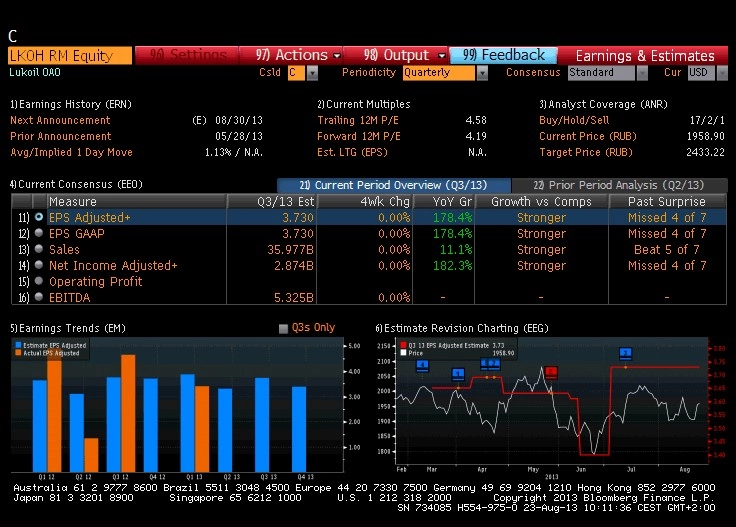Click the EPS GAAP measure name

coord(77,233)
